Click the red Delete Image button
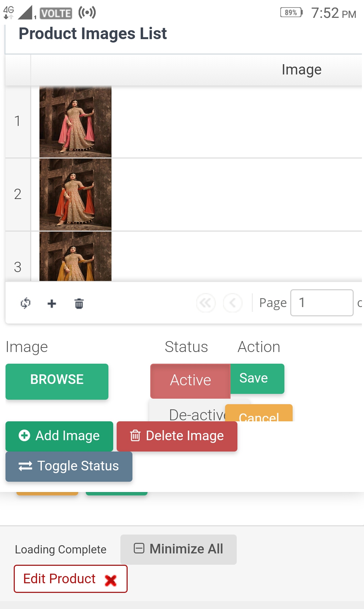Screen dimensions: 364x609 coord(177,436)
